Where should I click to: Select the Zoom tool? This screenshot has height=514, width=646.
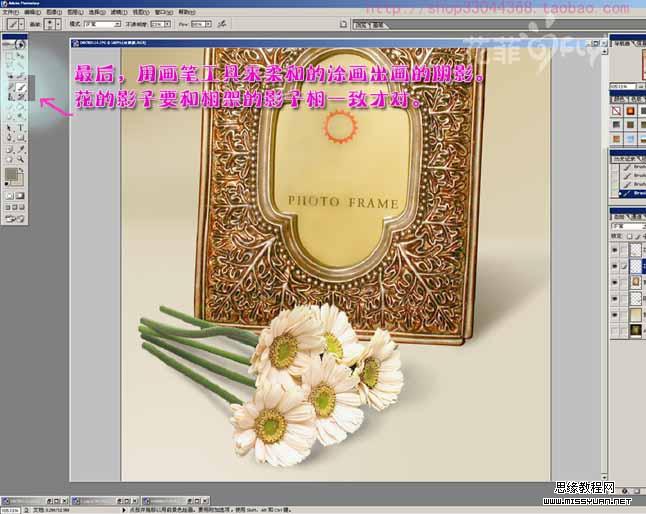coord(21,159)
